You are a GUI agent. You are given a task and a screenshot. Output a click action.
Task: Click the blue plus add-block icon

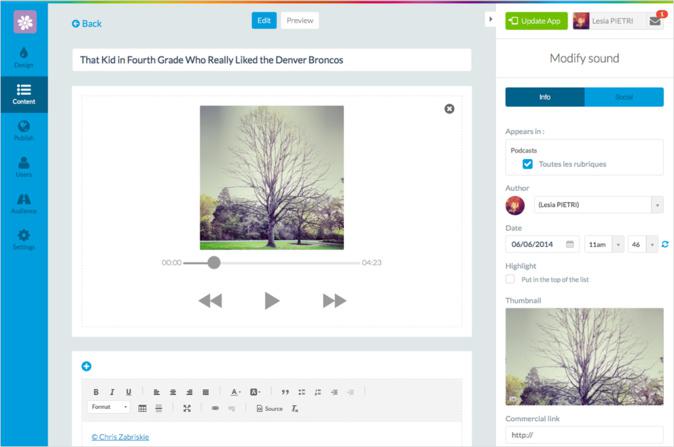tap(86, 366)
